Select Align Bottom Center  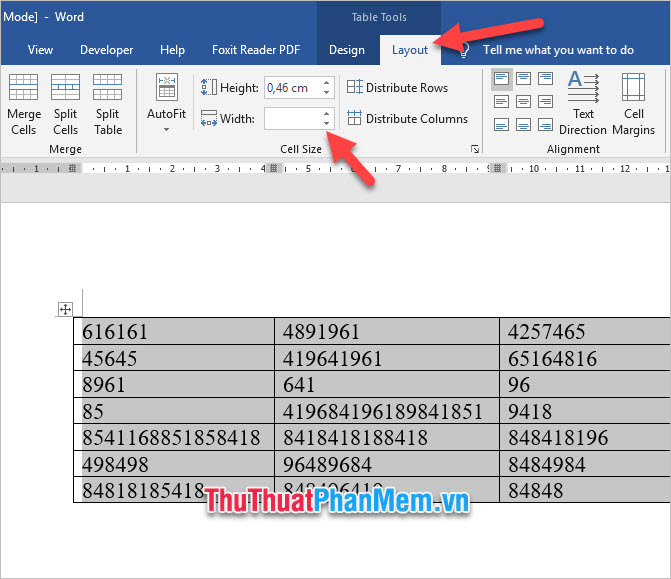523,125
